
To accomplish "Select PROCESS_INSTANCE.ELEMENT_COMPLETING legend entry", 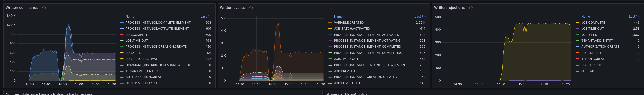I will (368, 53).
